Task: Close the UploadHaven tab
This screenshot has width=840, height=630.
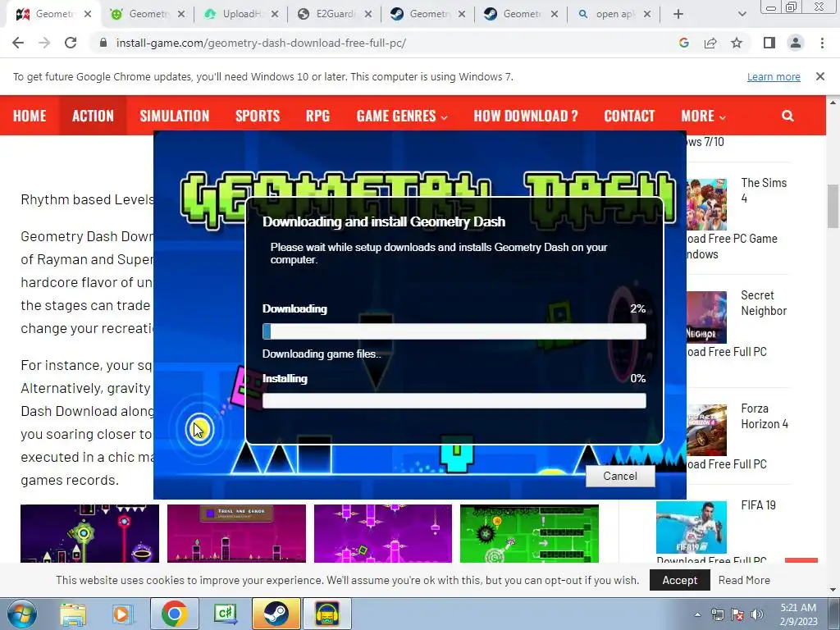Action: click(274, 14)
